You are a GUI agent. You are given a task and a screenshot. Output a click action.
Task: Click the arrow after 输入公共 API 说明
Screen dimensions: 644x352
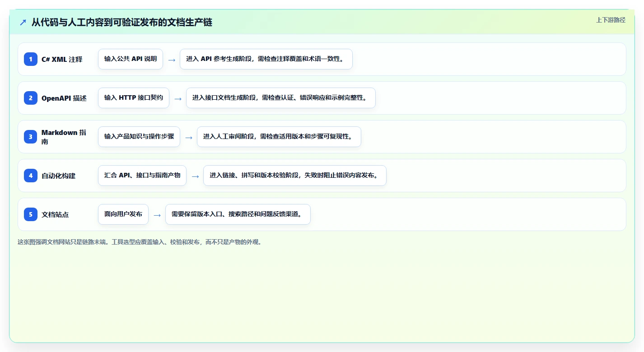coord(172,60)
